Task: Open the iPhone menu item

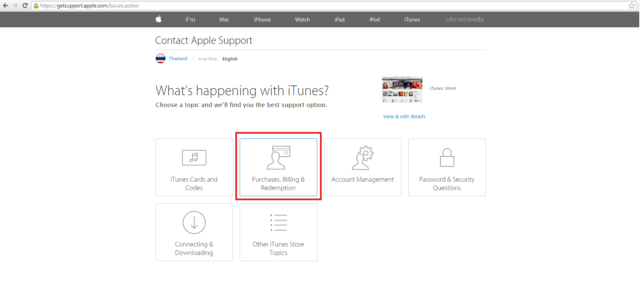Action: 262,20
